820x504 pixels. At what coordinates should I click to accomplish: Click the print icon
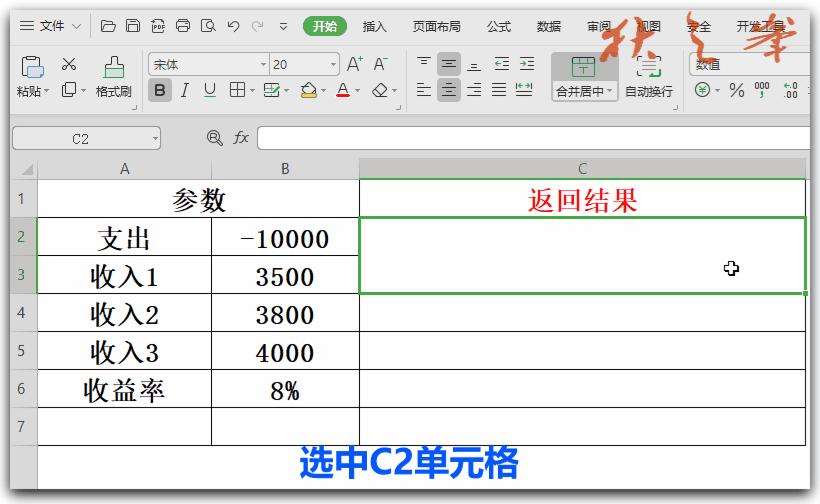coord(183,26)
